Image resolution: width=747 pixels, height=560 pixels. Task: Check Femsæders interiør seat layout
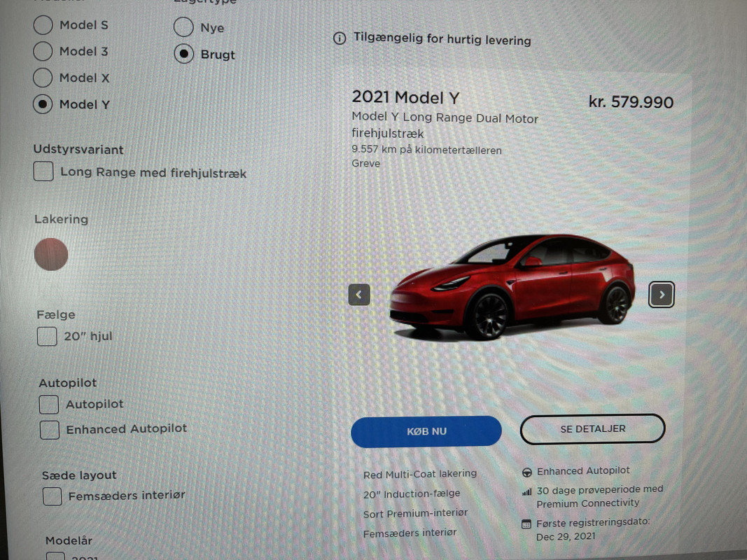coord(52,496)
